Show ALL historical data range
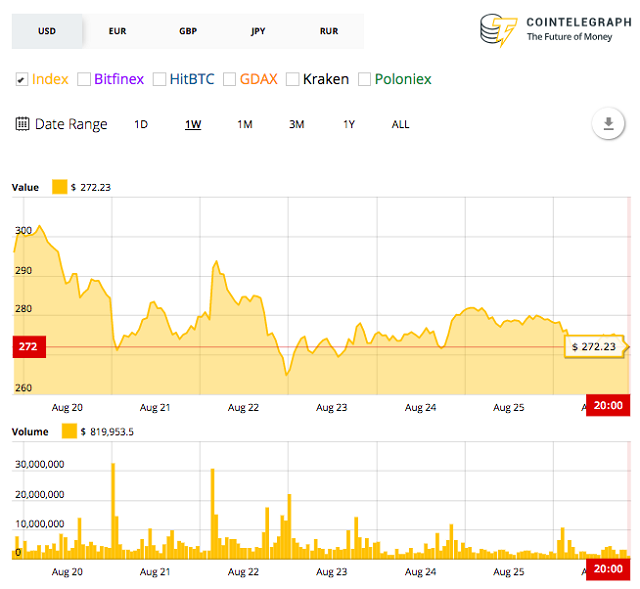The image size is (640, 589). [400, 125]
